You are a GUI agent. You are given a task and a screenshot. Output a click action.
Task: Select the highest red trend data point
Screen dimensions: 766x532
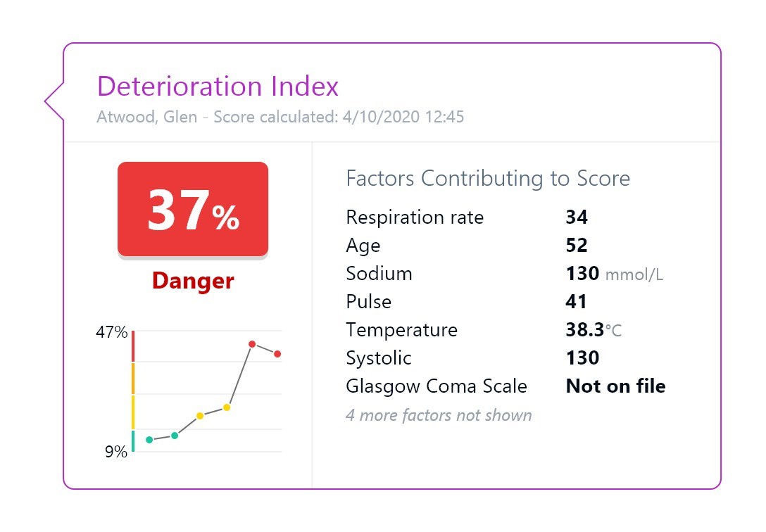click(251, 344)
